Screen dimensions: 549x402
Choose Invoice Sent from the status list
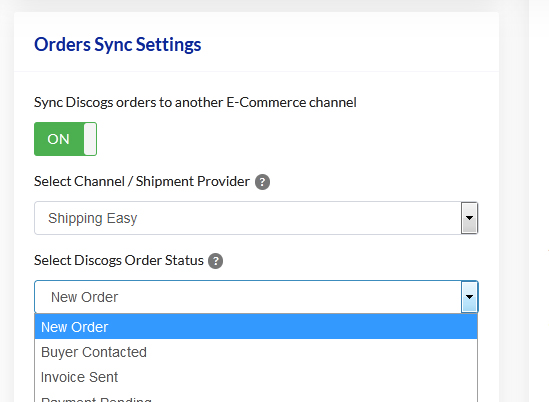pos(256,377)
